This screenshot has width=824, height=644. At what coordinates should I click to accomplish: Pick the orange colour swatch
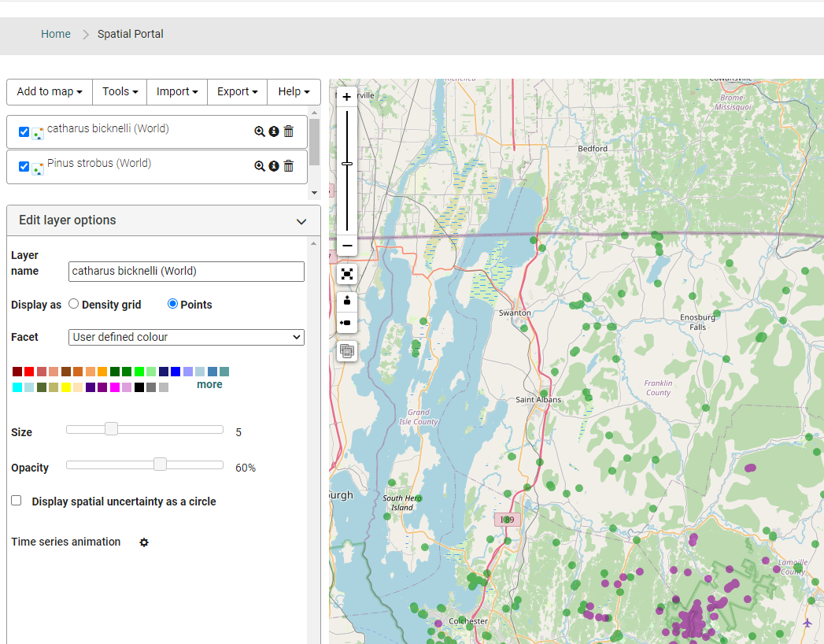102,372
